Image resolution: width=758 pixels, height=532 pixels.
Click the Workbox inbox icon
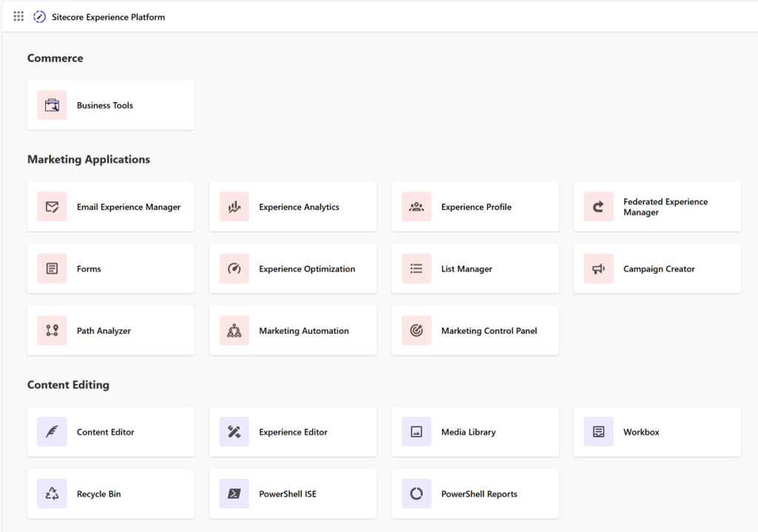pyautogui.click(x=599, y=432)
